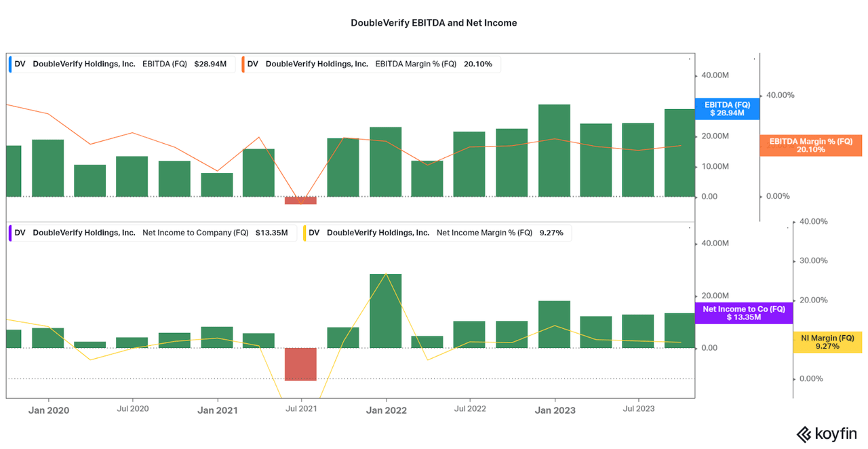Click the tallest EBITDA bar at Jan 2023
This screenshot has width=868, height=449.
554,151
